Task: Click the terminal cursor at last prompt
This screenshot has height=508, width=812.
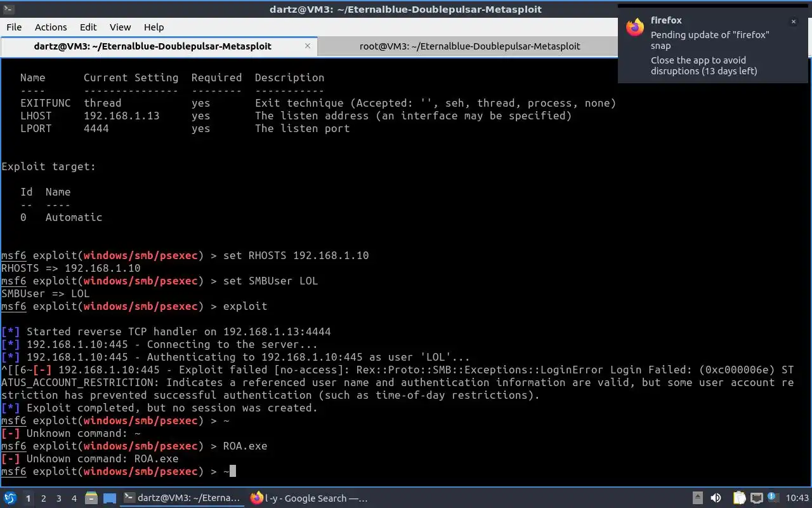Action: click(x=233, y=471)
